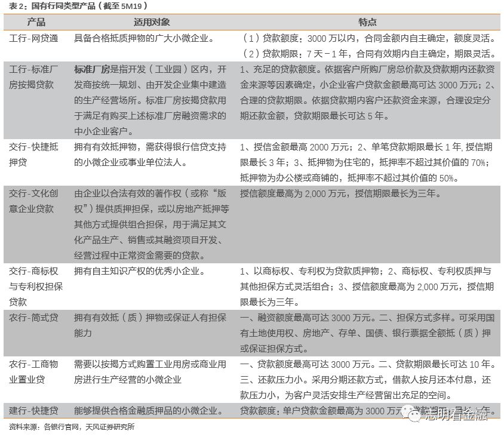
Task: Click '具备合格抵质押物的广大小微企业' cell
Action: (x=144, y=38)
